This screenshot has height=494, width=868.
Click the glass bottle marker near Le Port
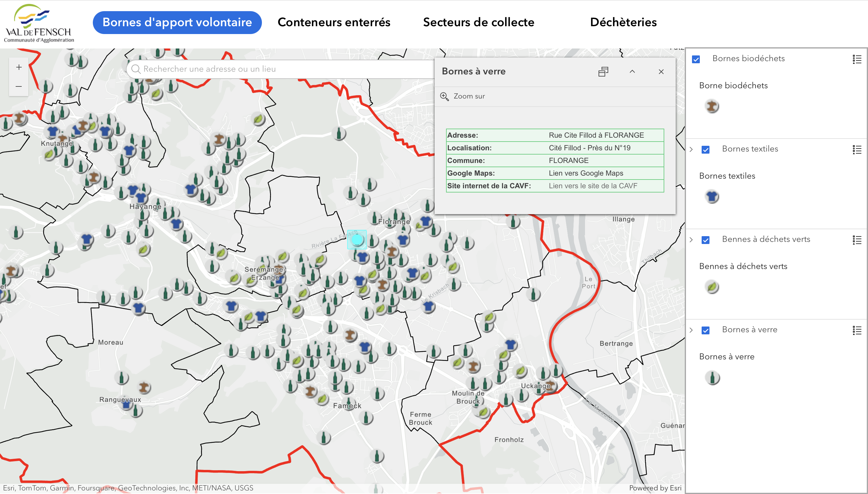tap(533, 294)
